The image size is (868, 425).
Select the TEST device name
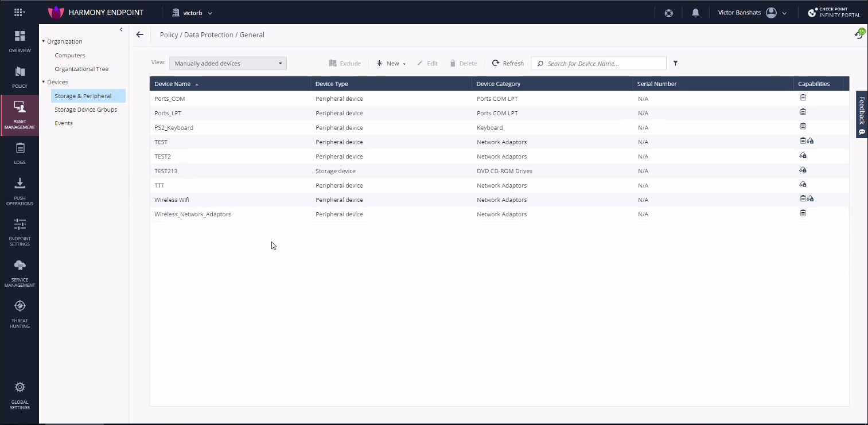click(x=161, y=142)
